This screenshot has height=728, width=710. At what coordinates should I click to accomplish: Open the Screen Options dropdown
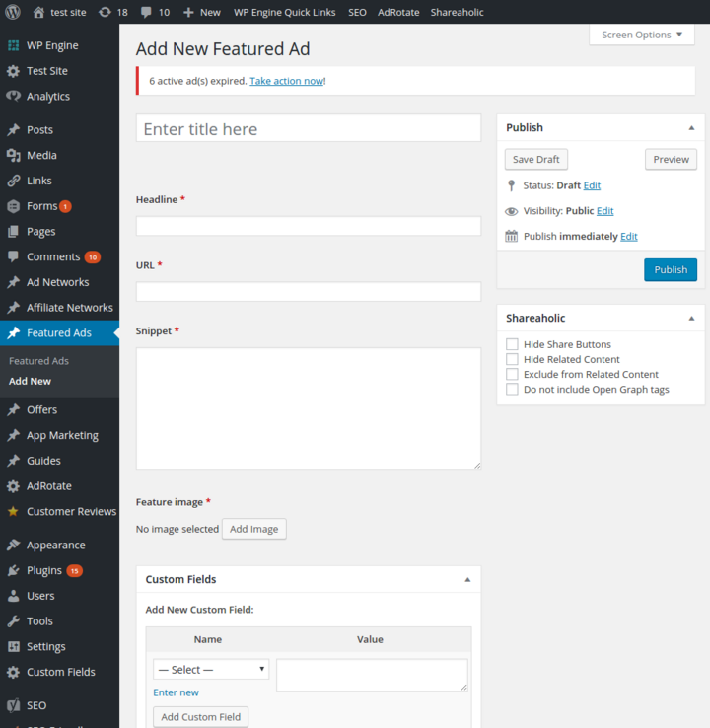coord(642,35)
